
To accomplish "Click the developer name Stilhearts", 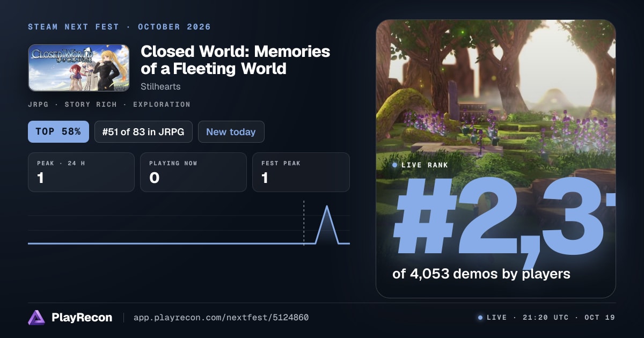I will point(159,86).
